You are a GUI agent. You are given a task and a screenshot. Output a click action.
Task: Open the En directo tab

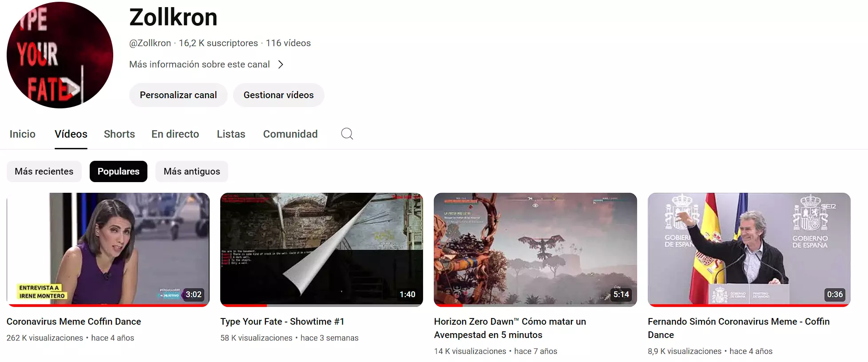175,134
